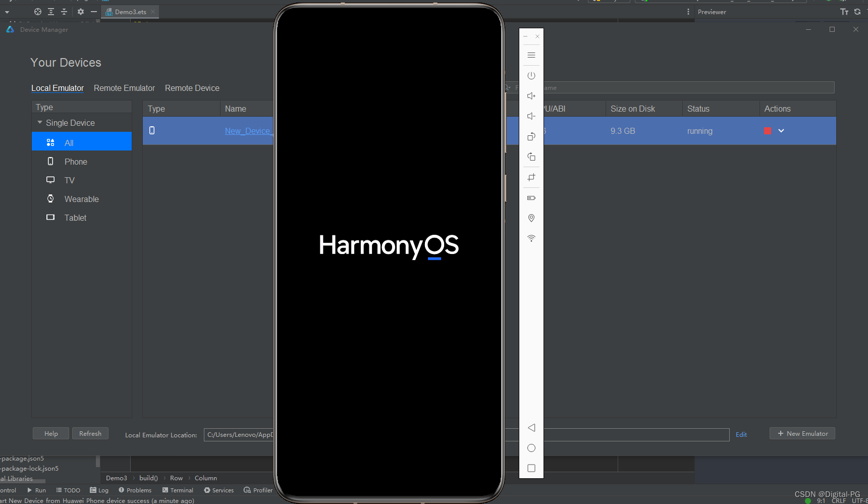Click the Previewer text size Tt icon
The width and height of the screenshot is (868, 504).
pos(844,12)
